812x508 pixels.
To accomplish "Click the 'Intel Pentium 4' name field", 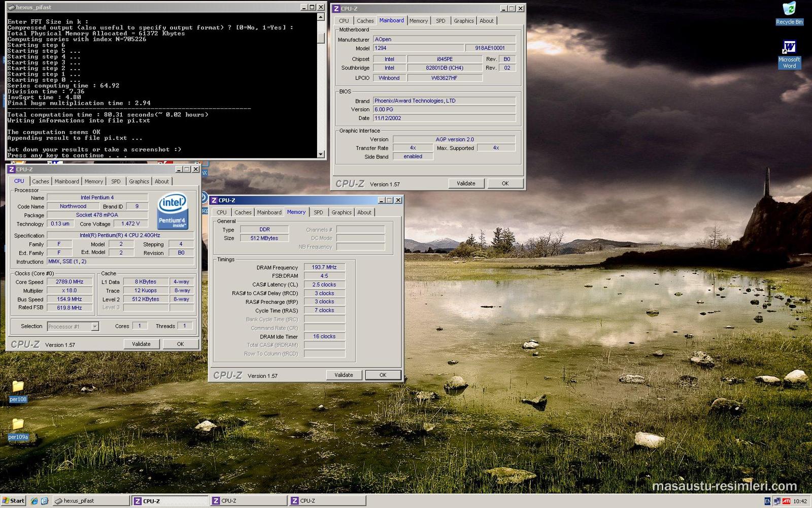I will (97, 198).
